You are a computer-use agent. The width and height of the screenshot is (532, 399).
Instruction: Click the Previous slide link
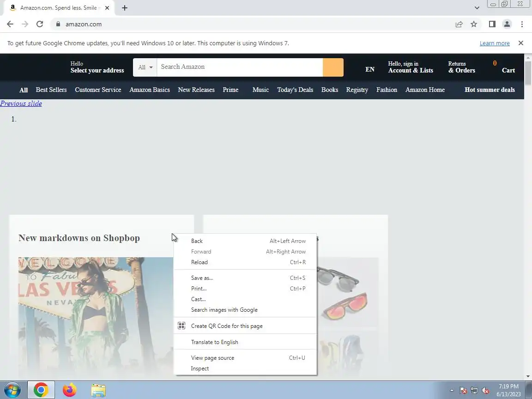point(21,103)
